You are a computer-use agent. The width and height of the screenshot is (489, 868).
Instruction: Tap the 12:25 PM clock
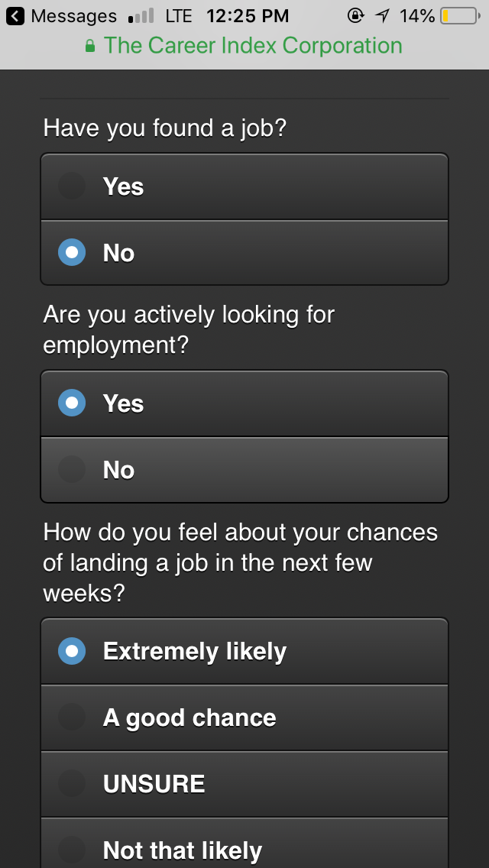(248, 15)
